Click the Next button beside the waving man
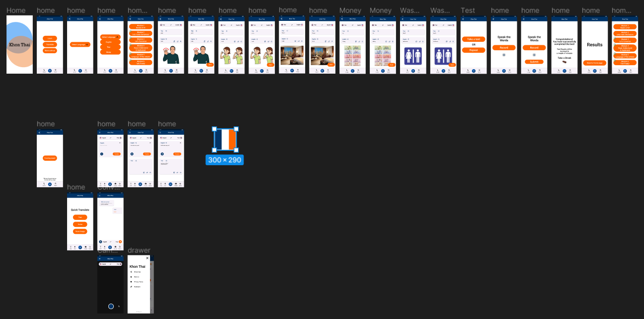Screen dimensions: 644x319 pos(209,65)
